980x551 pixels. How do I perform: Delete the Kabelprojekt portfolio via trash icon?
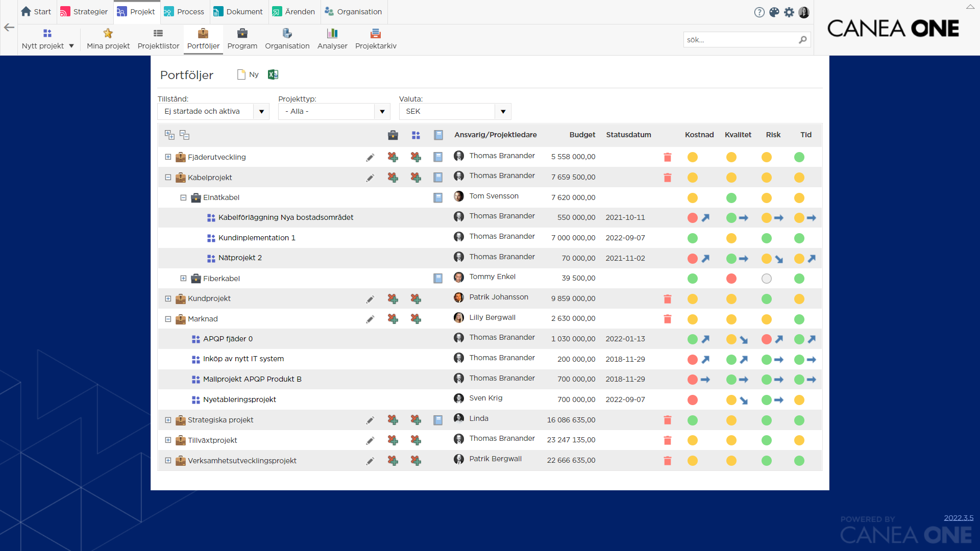pos(667,178)
